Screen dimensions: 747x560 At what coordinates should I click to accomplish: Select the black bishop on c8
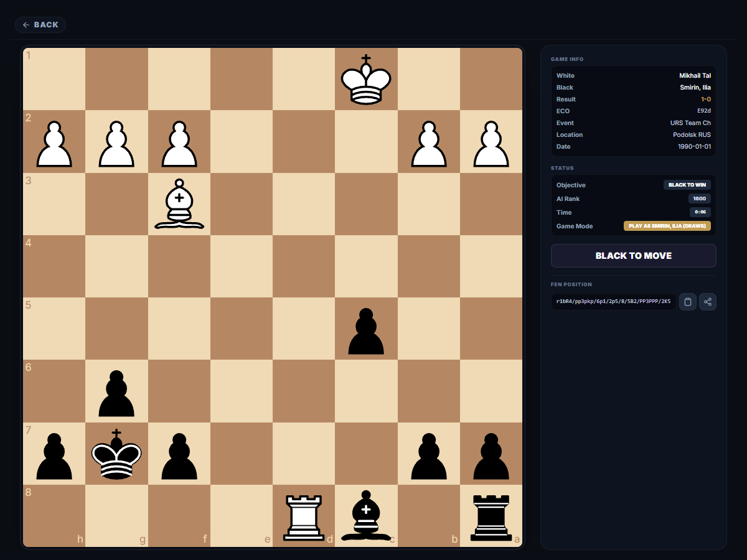[366, 516]
